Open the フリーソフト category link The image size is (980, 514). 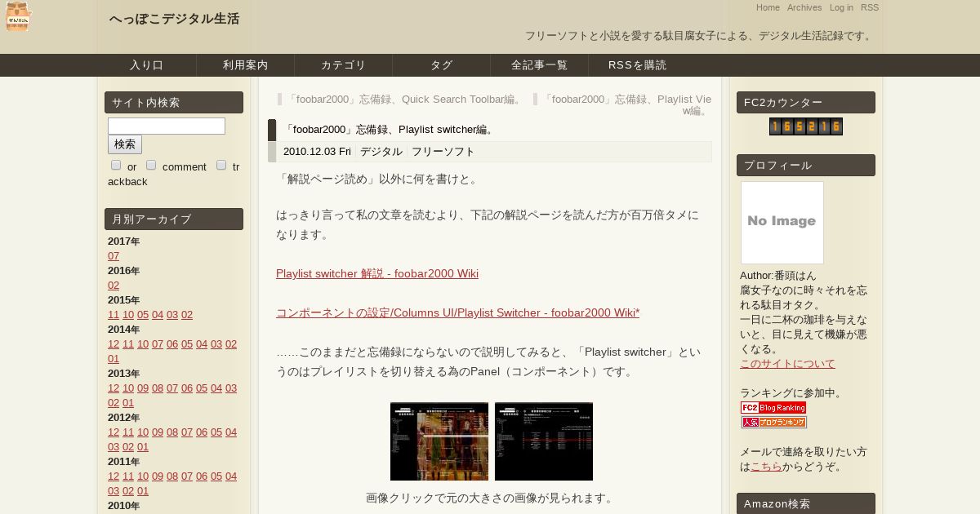[x=443, y=152]
